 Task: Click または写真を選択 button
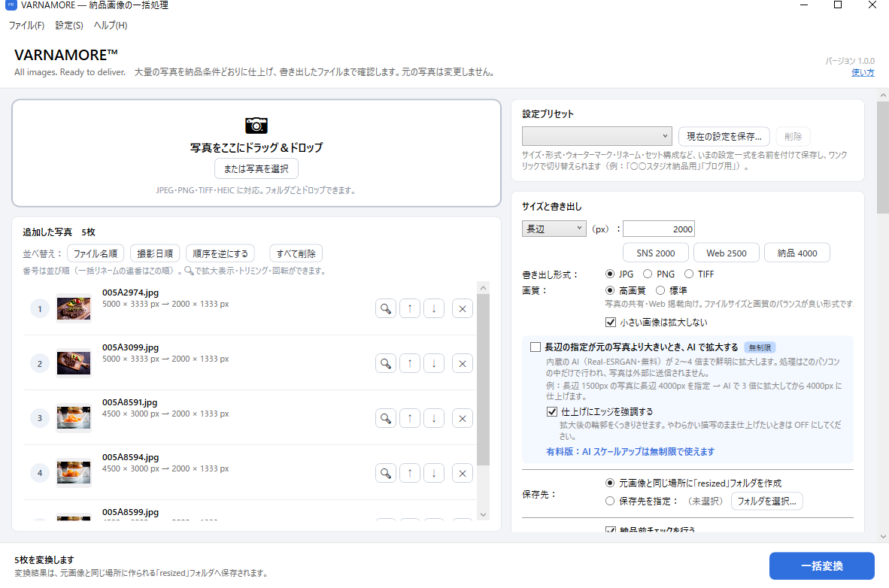[x=256, y=169]
